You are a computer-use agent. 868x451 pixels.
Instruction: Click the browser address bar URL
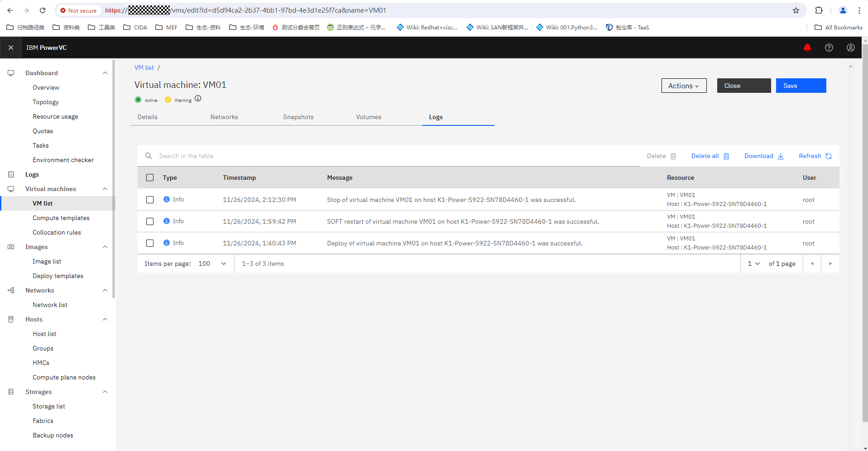click(x=246, y=10)
